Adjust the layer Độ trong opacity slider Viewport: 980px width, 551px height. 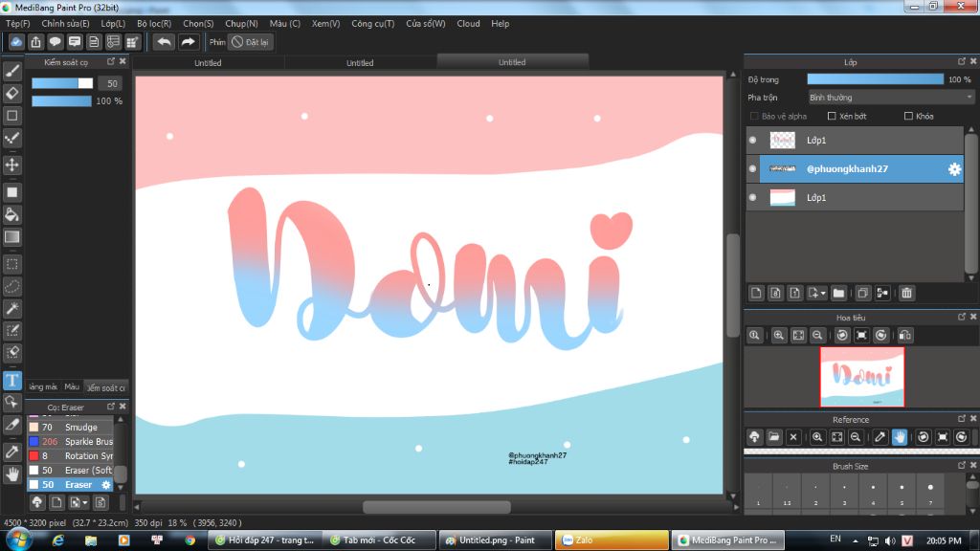(x=875, y=79)
